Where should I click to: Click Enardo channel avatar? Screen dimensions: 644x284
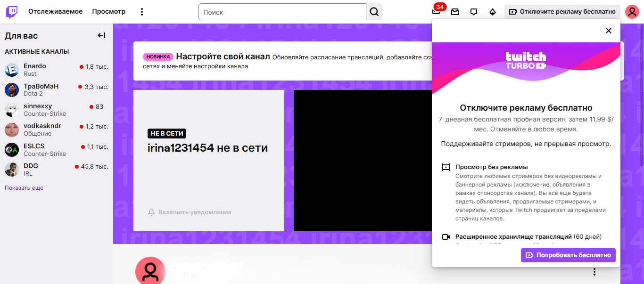click(x=12, y=70)
